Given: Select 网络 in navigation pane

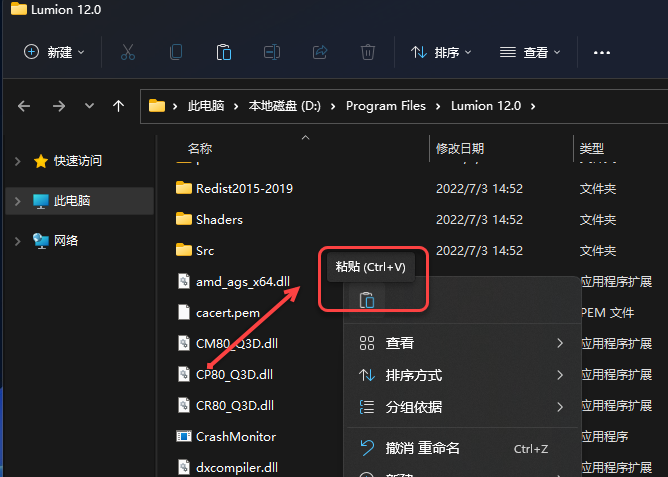Looking at the screenshot, I should pyautogui.click(x=66, y=241).
